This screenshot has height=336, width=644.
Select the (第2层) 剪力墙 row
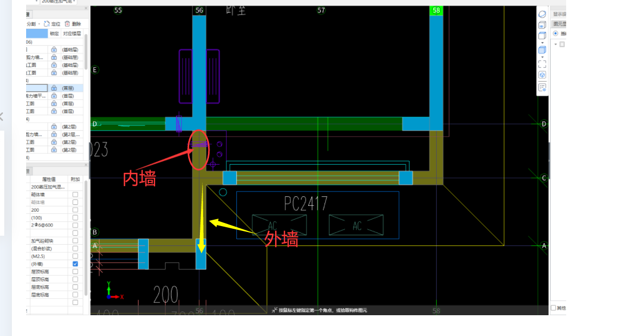54,134
